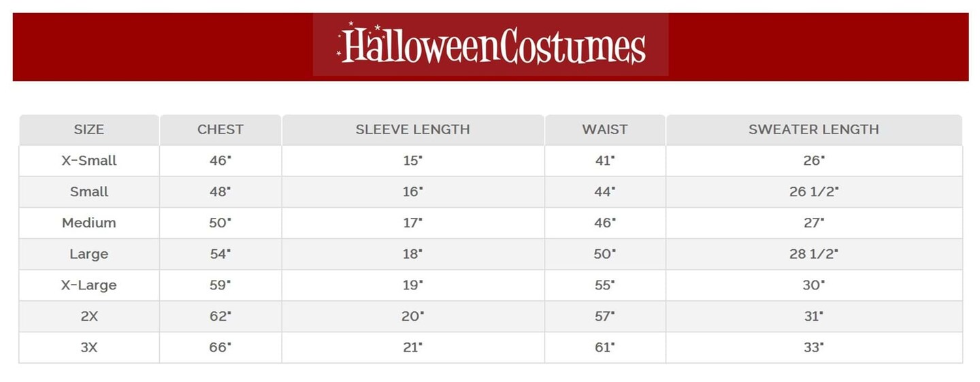Click the HalloweenCostumes logo
980x382 pixels.
491,45
